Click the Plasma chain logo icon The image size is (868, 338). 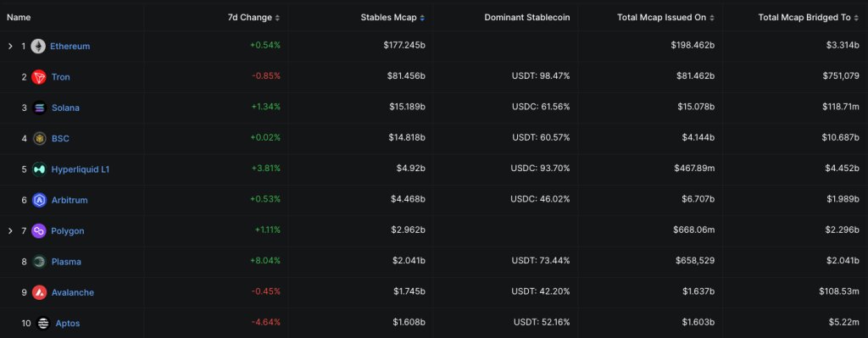39,262
